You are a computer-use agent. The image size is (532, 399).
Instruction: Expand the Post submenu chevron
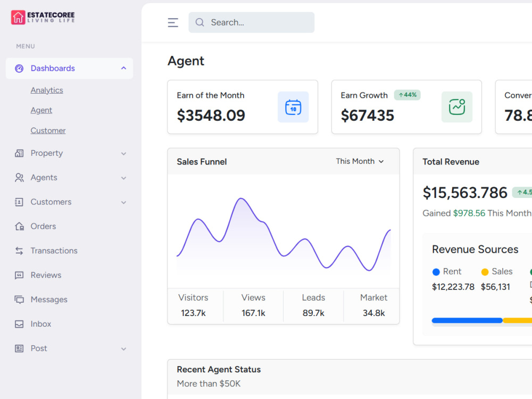124,349
